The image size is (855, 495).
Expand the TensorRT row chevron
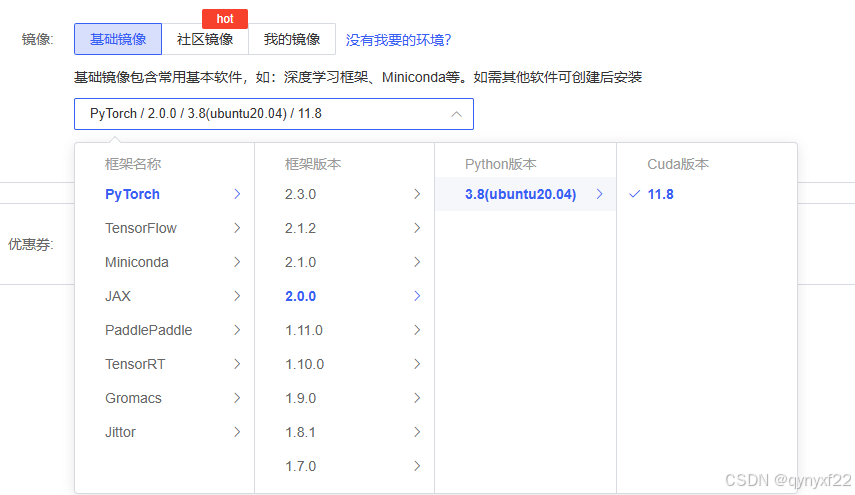click(x=237, y=364)
